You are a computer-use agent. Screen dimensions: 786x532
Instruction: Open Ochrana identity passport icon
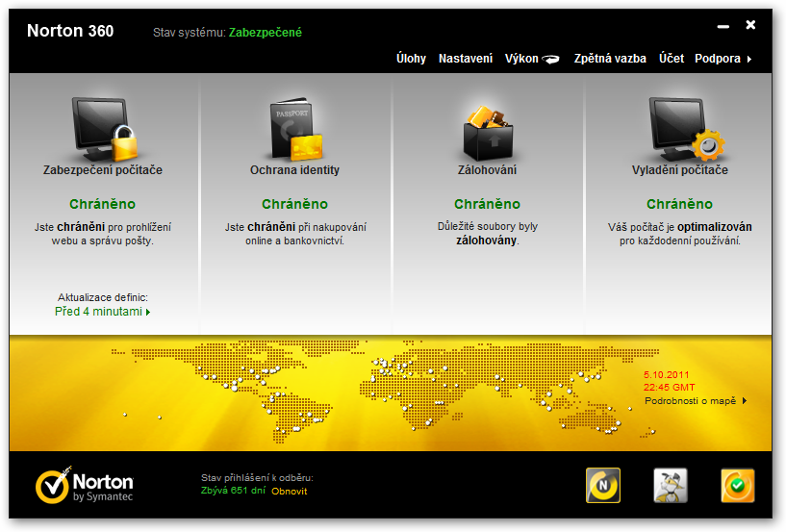[295, 129]
